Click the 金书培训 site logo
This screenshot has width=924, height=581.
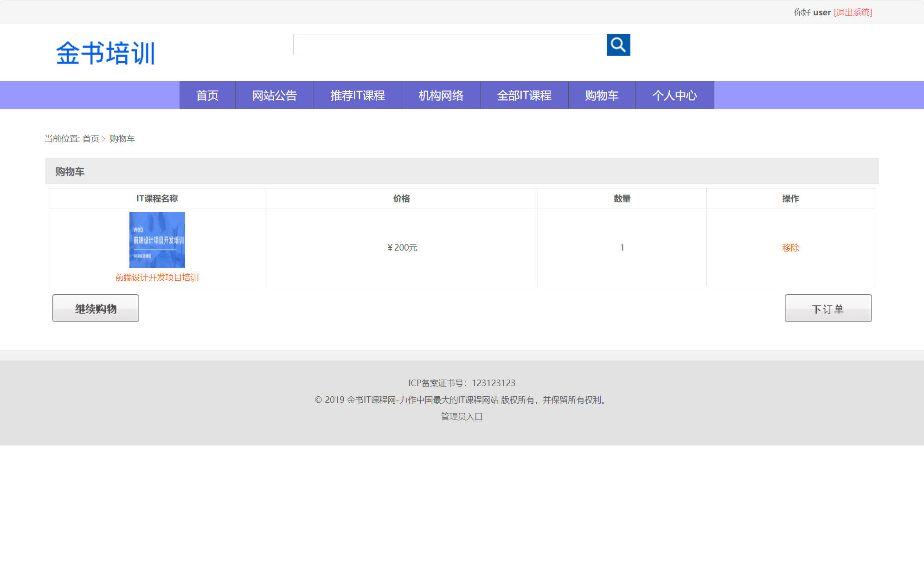[105, 53]
